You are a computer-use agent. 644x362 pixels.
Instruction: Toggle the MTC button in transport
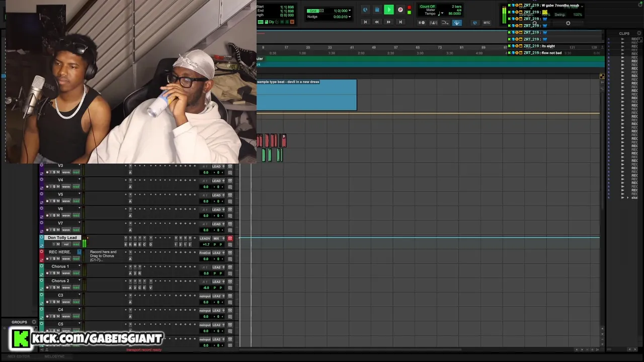pos(487,23)
